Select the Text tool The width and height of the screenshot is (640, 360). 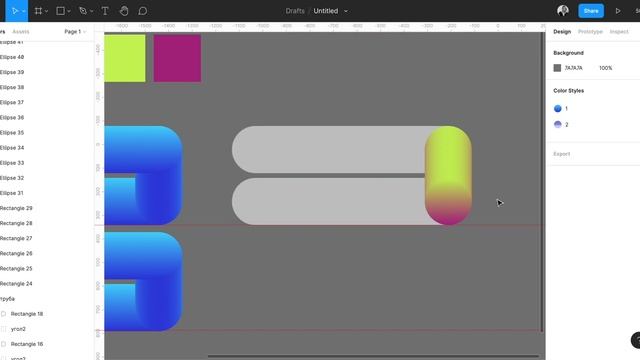click(105, 11)
